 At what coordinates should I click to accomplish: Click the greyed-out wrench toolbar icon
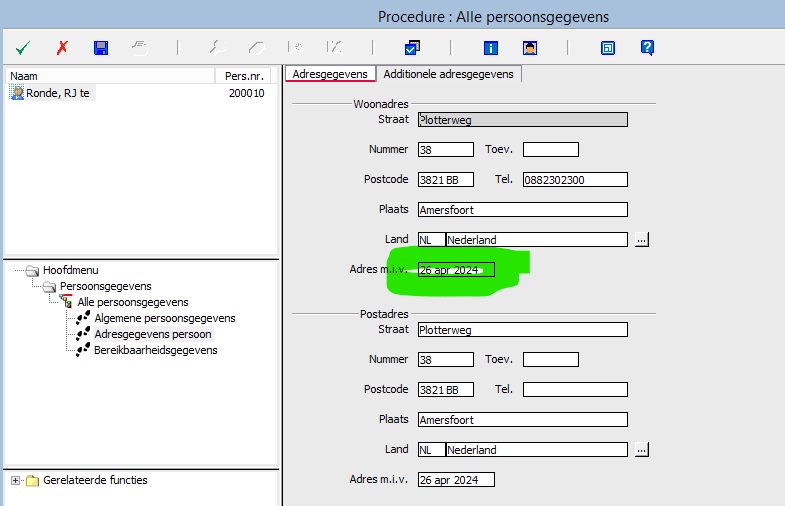tap(217, 48)
